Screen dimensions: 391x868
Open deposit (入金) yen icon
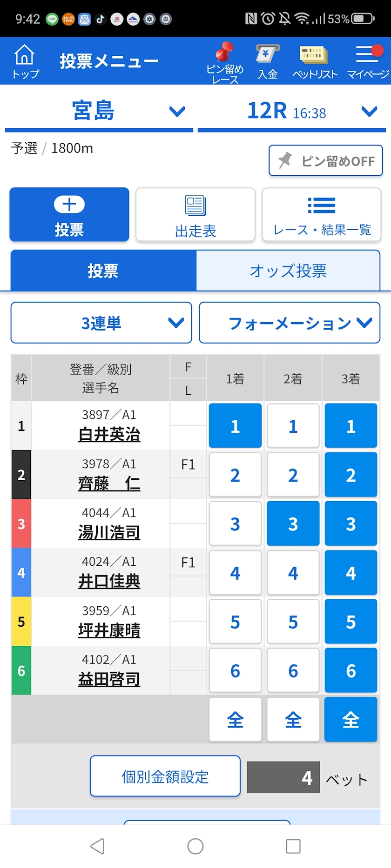click(x=267, y=62)
